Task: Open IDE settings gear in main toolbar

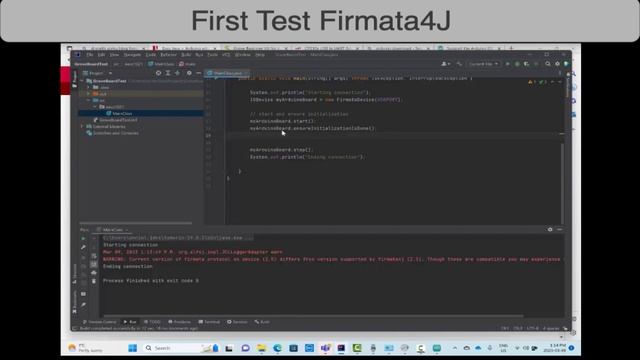Action: click(557, 64)
